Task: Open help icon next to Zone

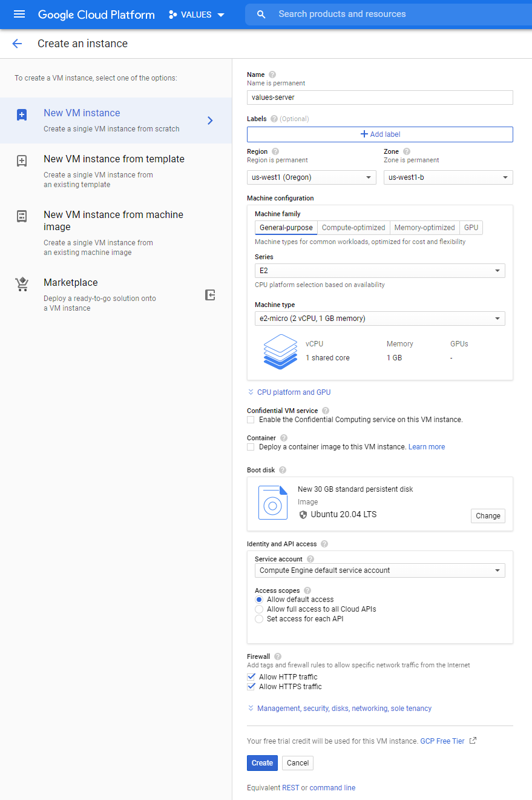Action: (407, 151)
